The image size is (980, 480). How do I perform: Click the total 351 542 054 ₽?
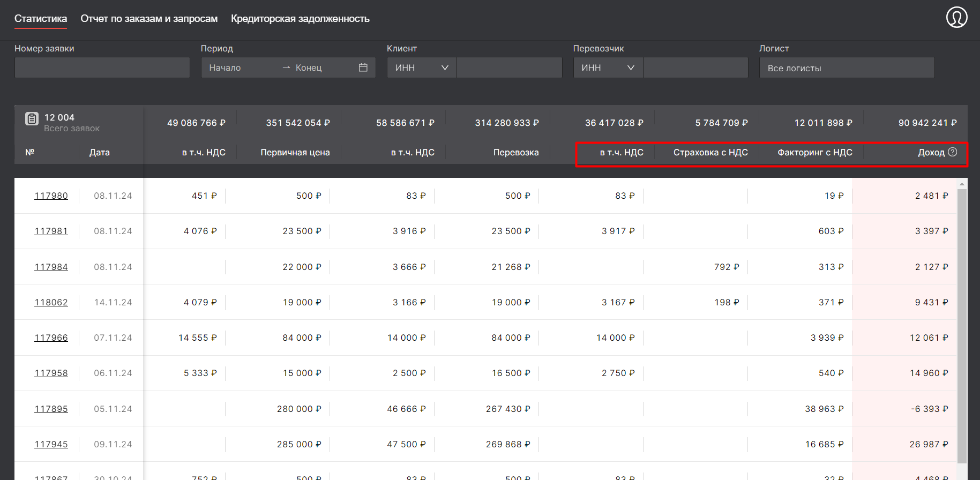pyautogui.click(x=298, y=123)
